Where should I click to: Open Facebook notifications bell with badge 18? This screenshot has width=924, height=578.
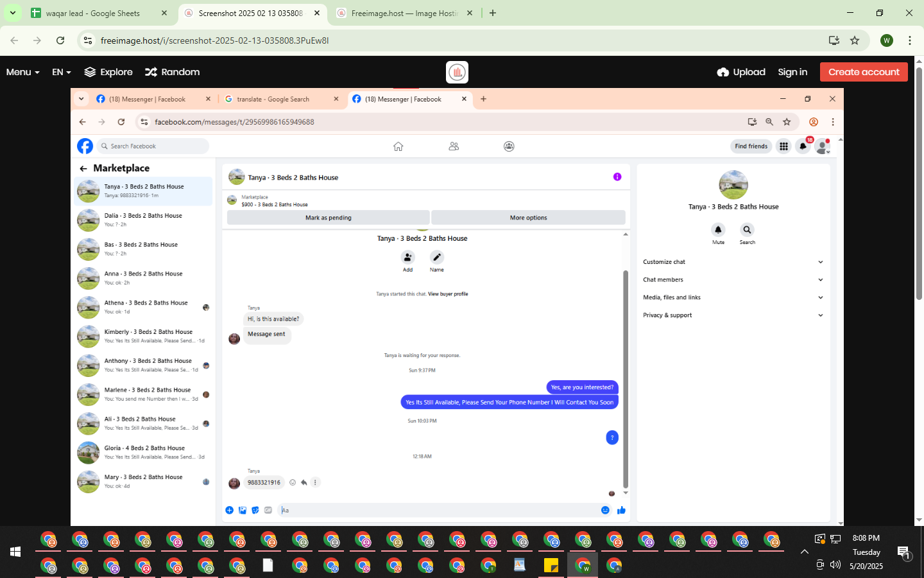click(x=803, y=146)
